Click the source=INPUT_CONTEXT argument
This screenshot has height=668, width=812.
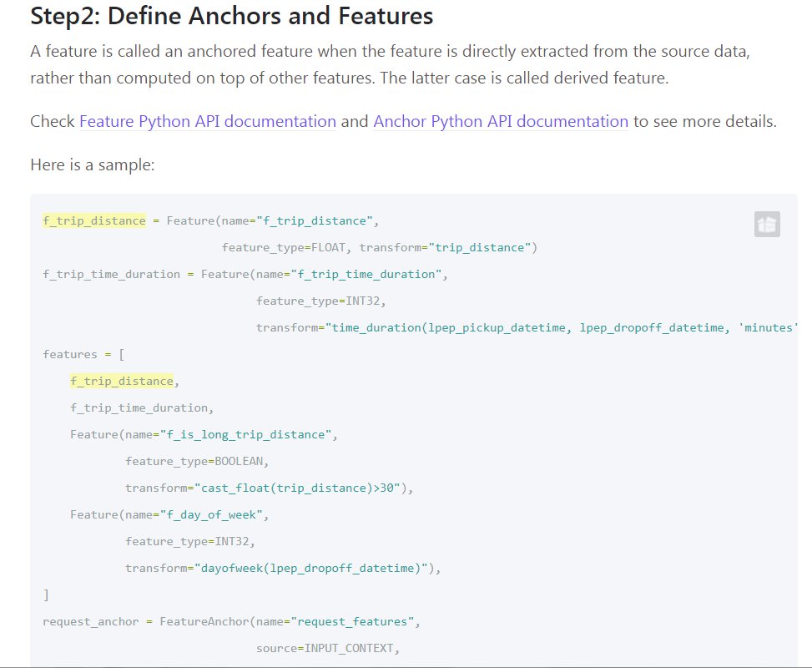click(328, 648)
